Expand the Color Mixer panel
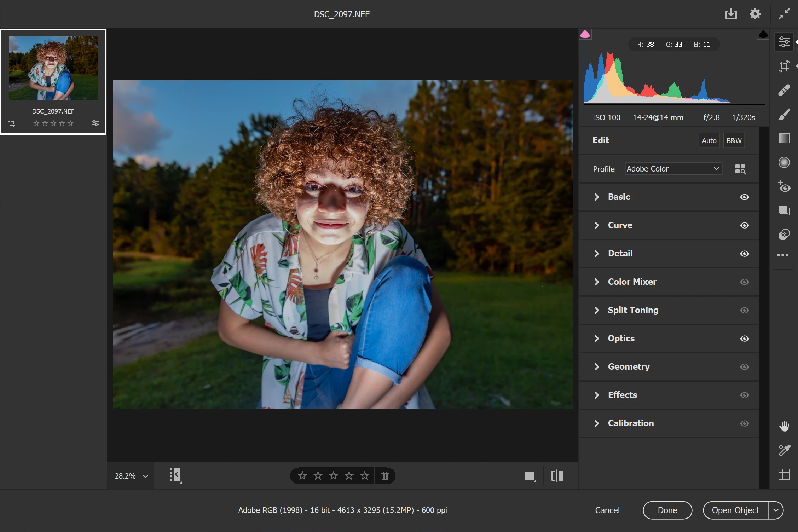Viewport: 798px width, 532px height. point(632,282)
